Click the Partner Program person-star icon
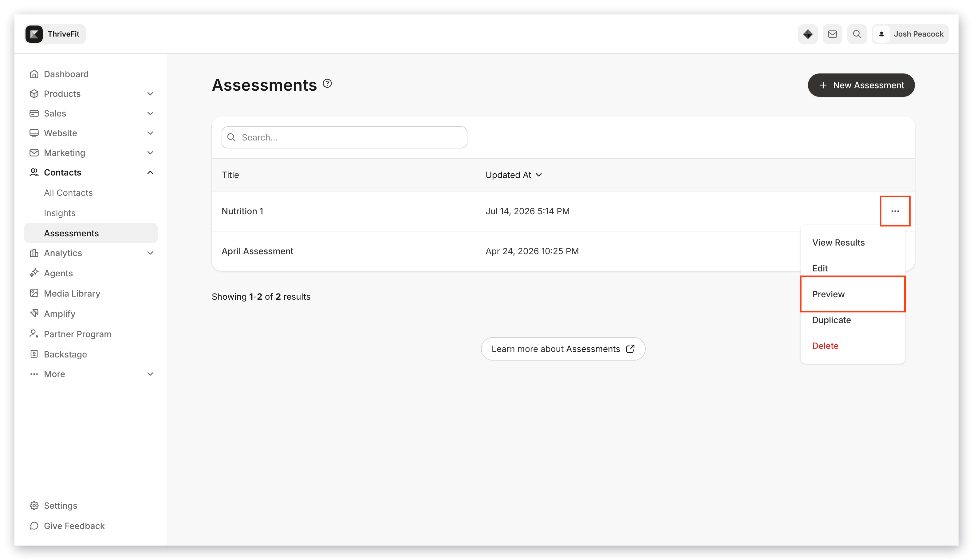Screen dimensions: 973x560 tap(34, 333)
